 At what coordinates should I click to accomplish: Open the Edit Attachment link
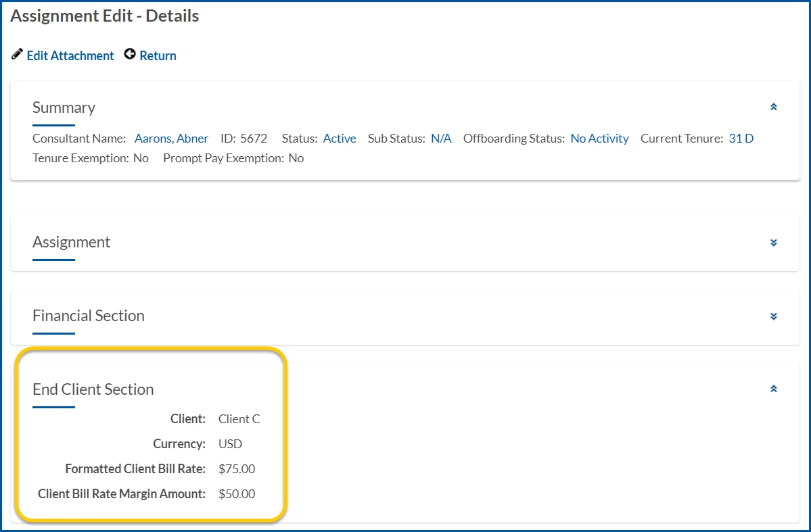click(x=70, y=56)
